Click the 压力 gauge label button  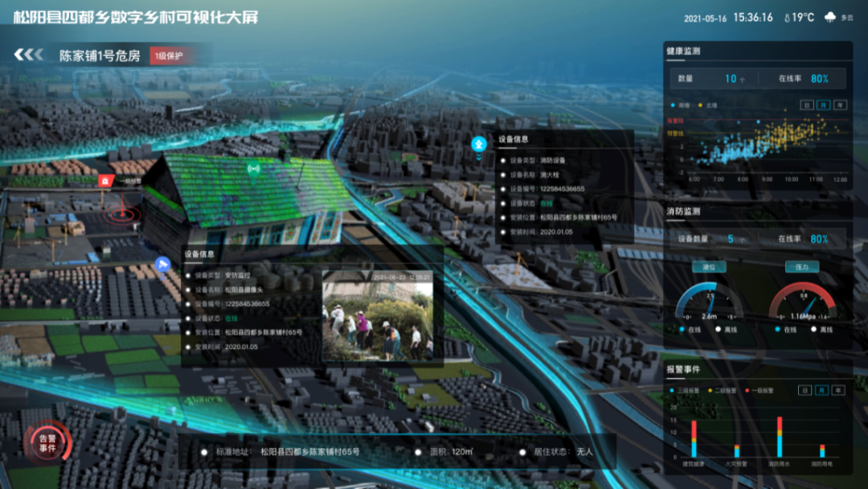(x=801, y=266)
